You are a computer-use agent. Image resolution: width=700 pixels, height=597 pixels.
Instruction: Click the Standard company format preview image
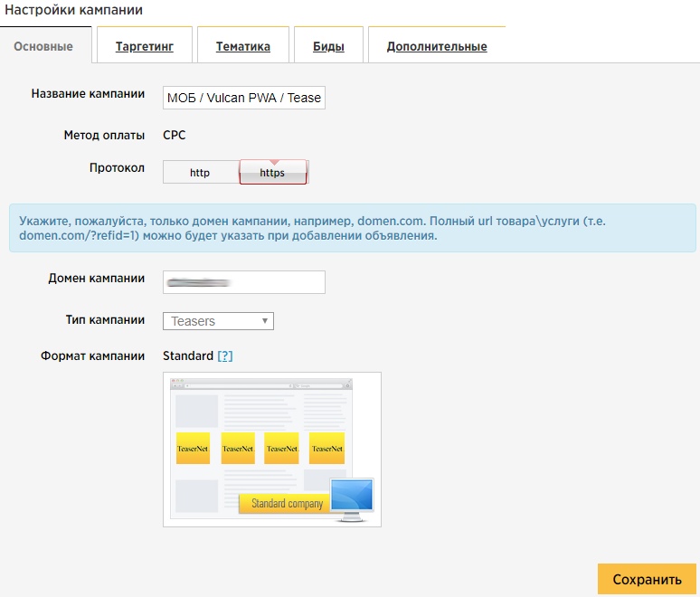[272, 450]
